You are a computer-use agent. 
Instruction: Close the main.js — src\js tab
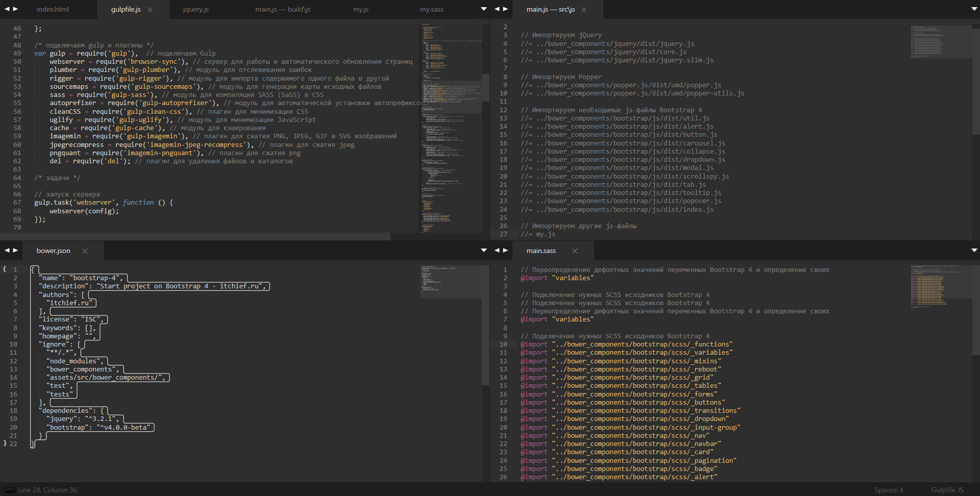(x=584, y=10)
